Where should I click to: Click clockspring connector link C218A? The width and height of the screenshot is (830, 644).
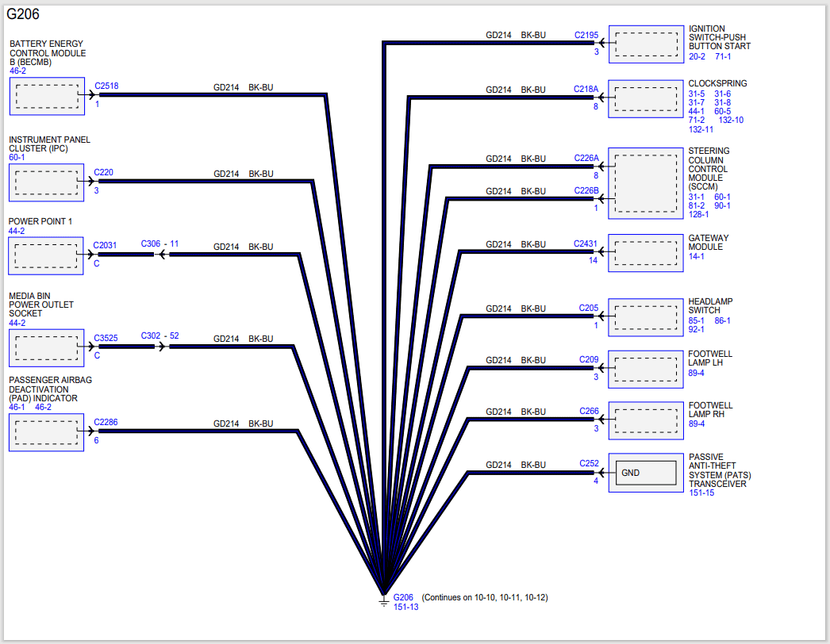click(x=586, y=90)
